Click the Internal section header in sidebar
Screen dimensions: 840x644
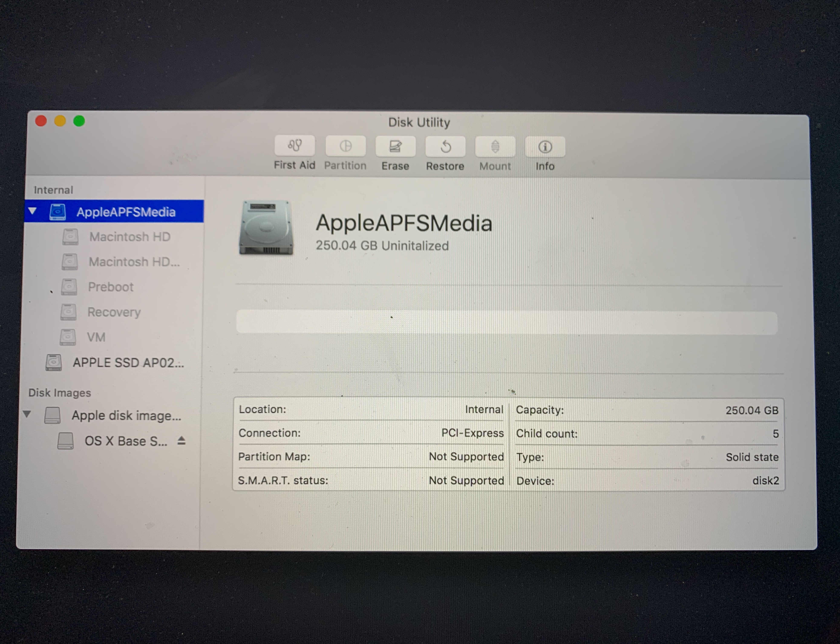53,190
